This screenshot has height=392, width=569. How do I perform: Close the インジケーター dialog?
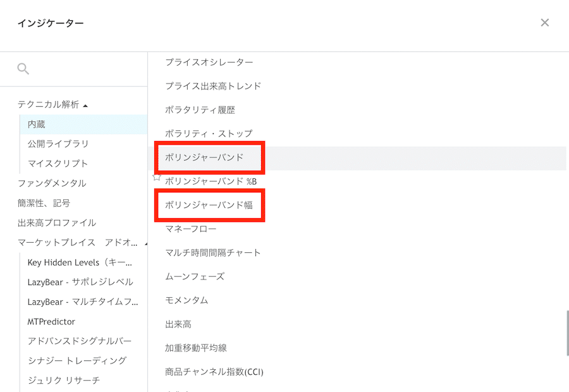click(x=545, y=23)
